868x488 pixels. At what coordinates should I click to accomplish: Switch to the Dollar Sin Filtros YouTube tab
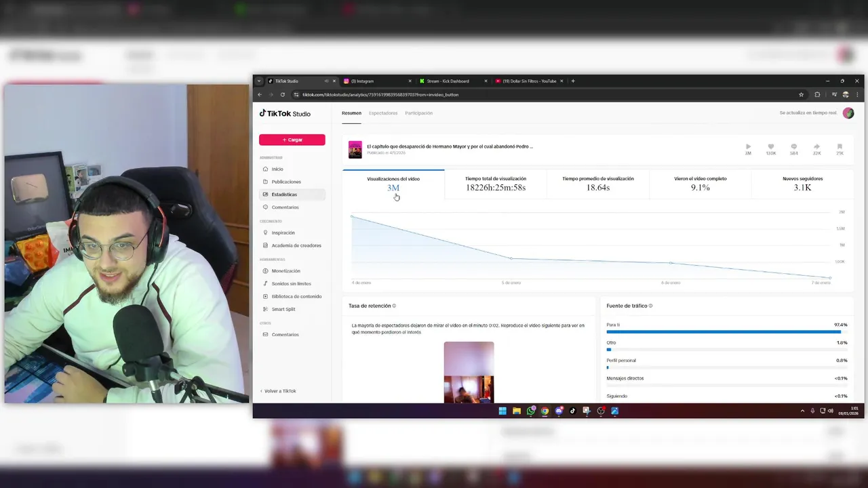[x=530, y=81]
